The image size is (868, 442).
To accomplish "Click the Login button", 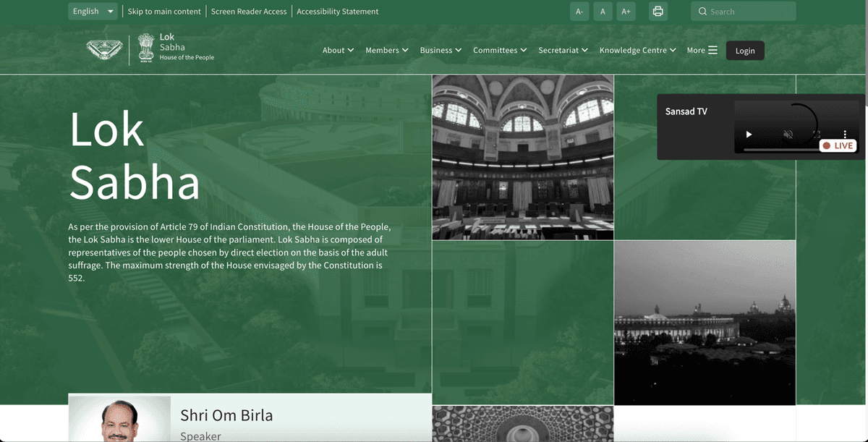I will (745, 51).
